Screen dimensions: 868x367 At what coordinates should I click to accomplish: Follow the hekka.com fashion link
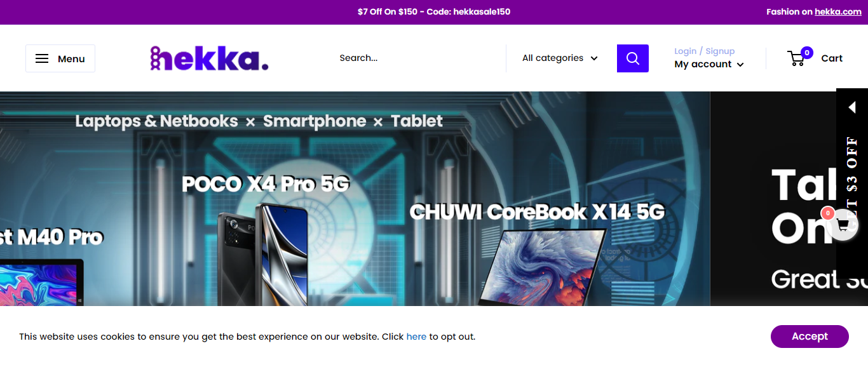point(838,11)
